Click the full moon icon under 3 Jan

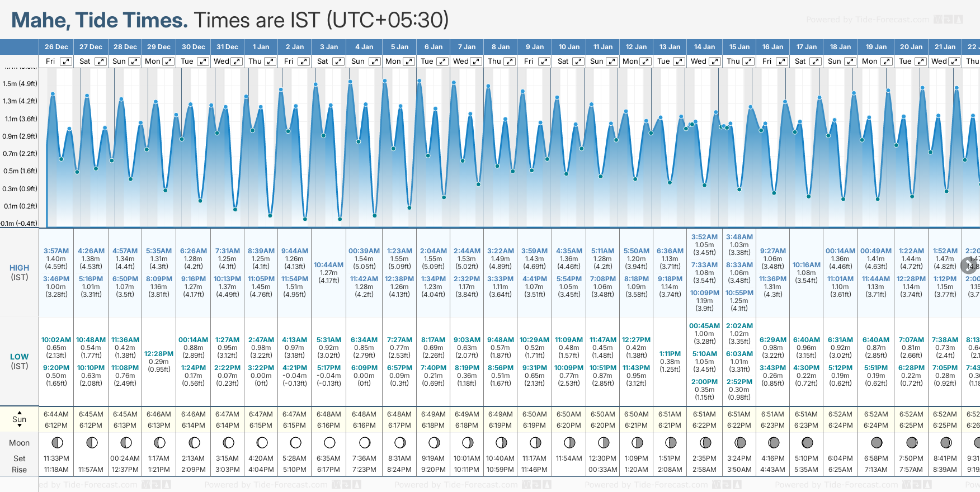pos(329,443)
